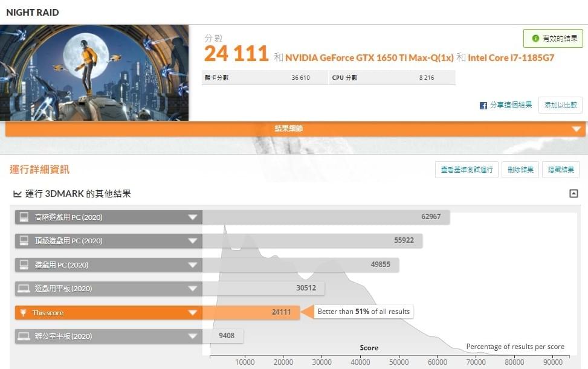
Task: Expand the 遊戲用 PC (2020) dropdown arrow
Action: (192, 265)
